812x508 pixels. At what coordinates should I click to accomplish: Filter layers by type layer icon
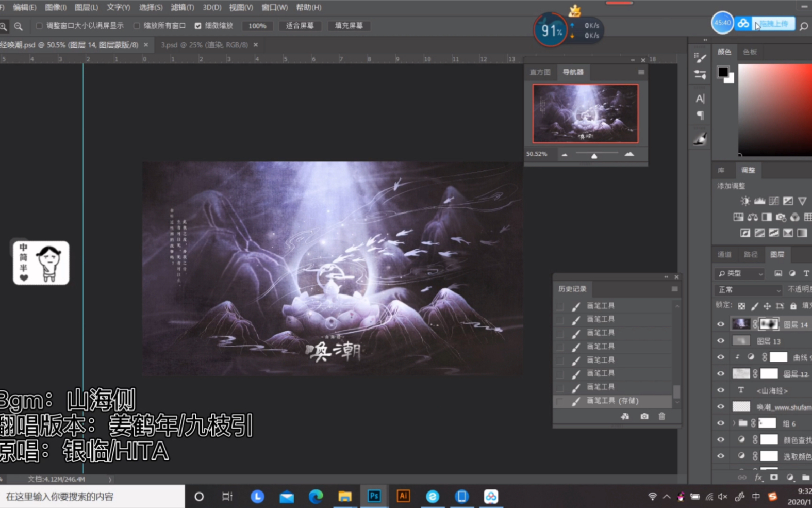pos(806,273)
